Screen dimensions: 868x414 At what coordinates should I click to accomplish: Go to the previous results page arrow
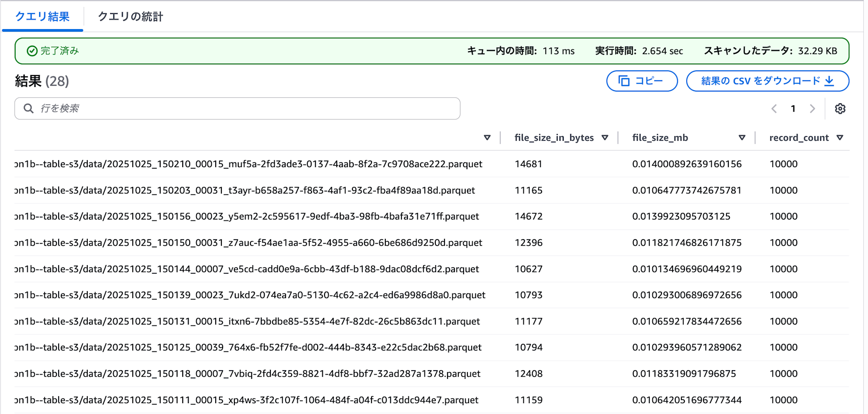774,108
